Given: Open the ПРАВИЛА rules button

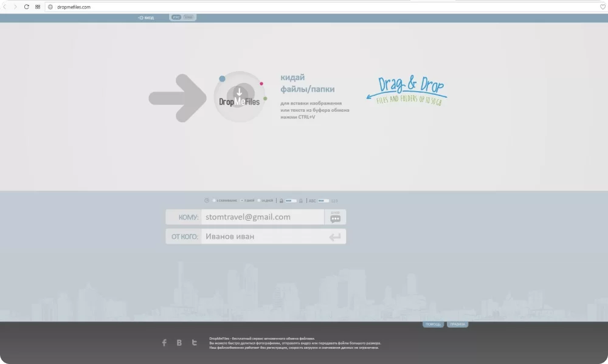Looking at the screenshot, I should point(458,325).
